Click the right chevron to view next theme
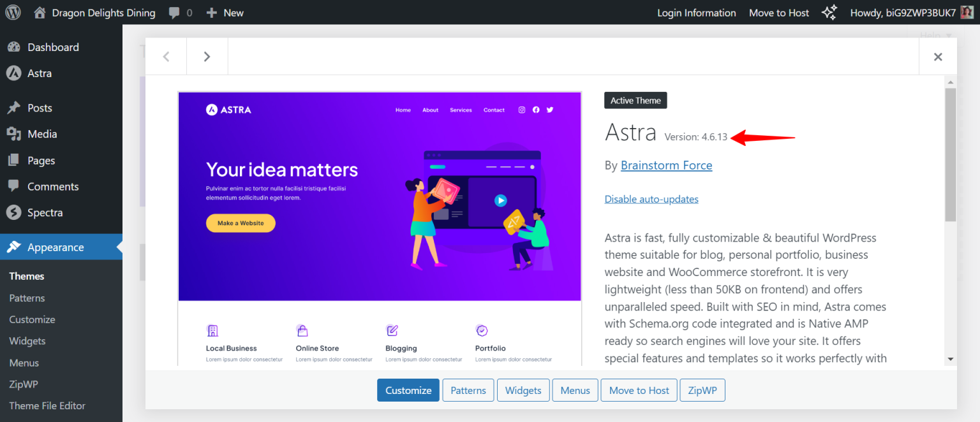 click(207, 56)
